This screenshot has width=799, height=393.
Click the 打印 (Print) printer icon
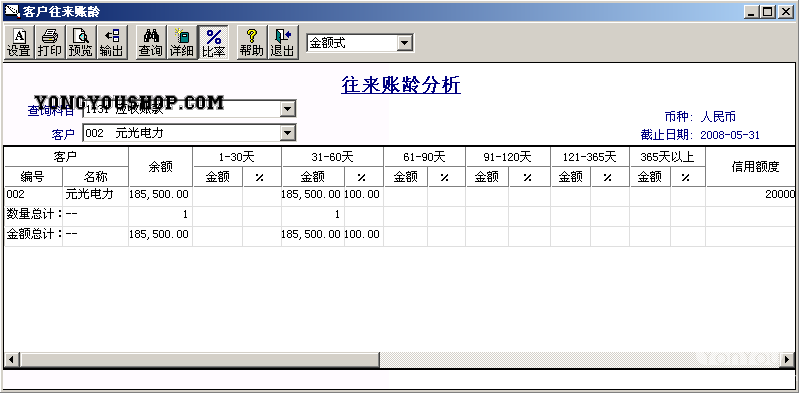(x=49, y=43)
